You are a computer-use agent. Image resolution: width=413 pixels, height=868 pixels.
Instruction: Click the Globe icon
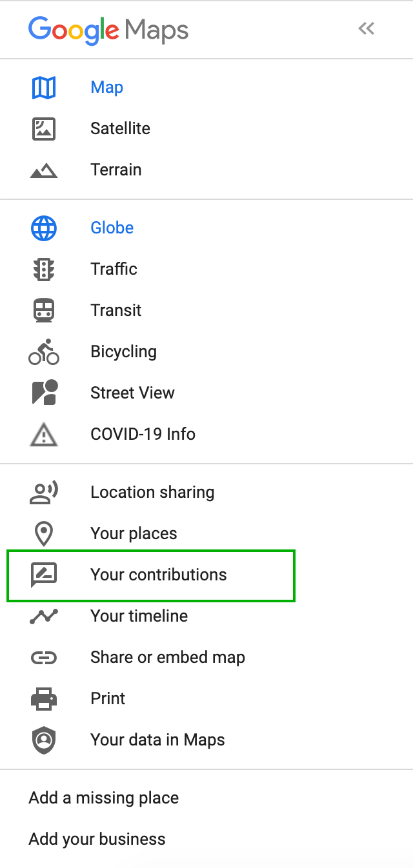tap(44, 228)
